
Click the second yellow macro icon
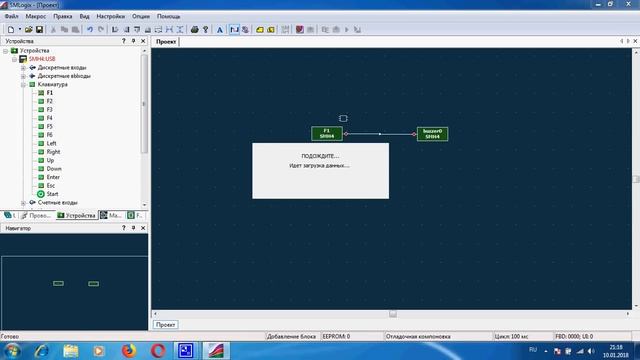click(x=271, y=29)
